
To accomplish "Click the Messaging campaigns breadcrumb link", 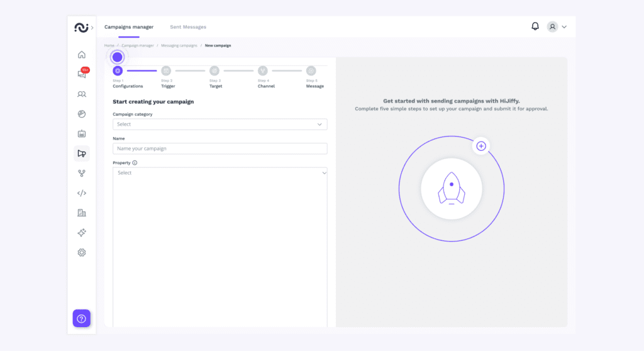I will [180, 46].
